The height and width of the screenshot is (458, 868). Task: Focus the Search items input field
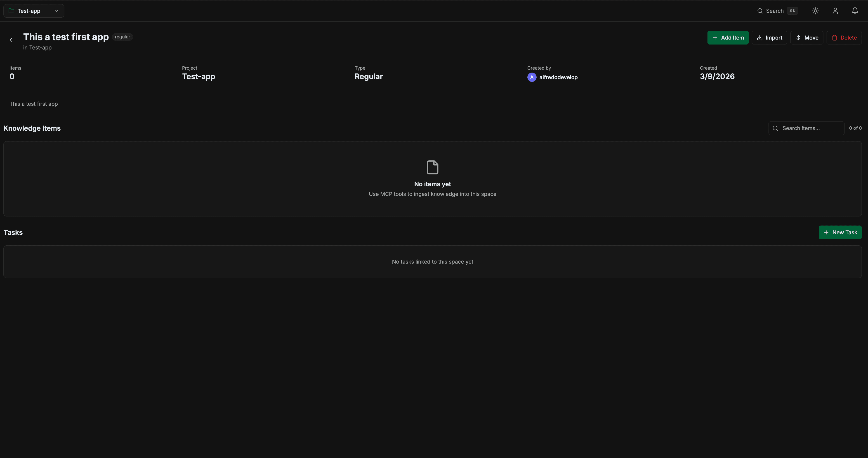(x=809, y=128)
